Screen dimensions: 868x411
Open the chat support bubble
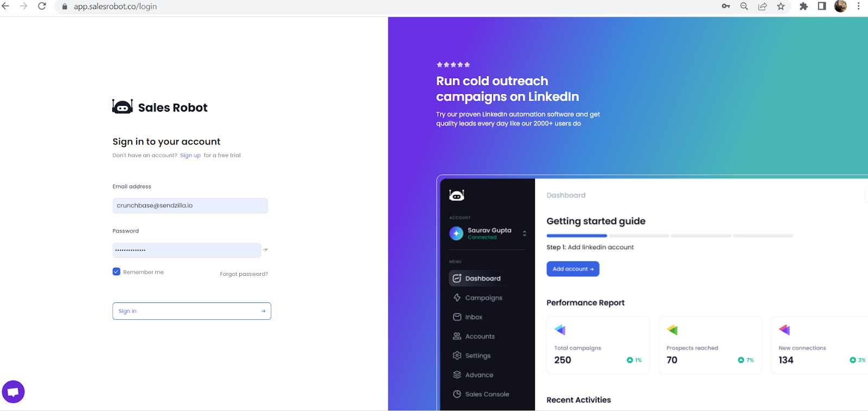click(13, 392)
